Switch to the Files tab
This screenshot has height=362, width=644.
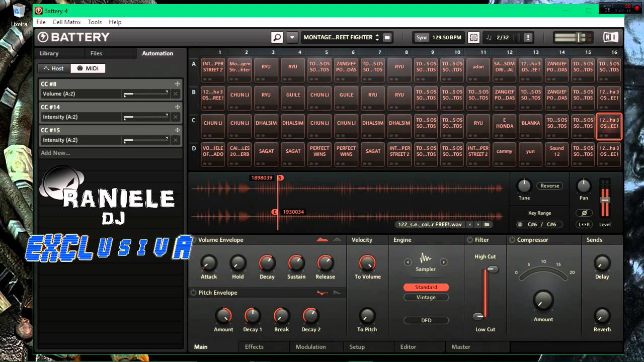tap(96, 53)
